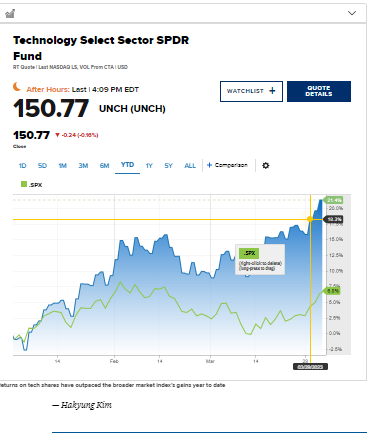Screen dimensions: 367x435
Task: Switch chart to 3M range
Action: (x=83, y=166)
